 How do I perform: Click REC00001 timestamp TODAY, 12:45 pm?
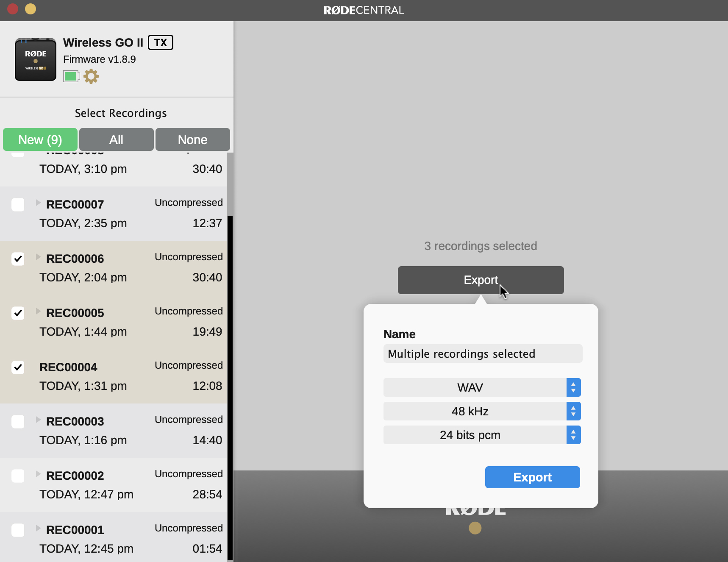point(86,549)
